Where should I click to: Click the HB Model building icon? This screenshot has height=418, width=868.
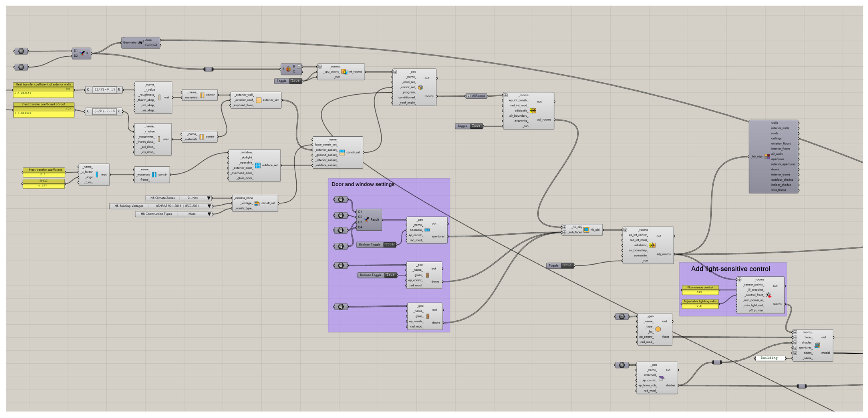pyautogui.click(x=817, y=345)
